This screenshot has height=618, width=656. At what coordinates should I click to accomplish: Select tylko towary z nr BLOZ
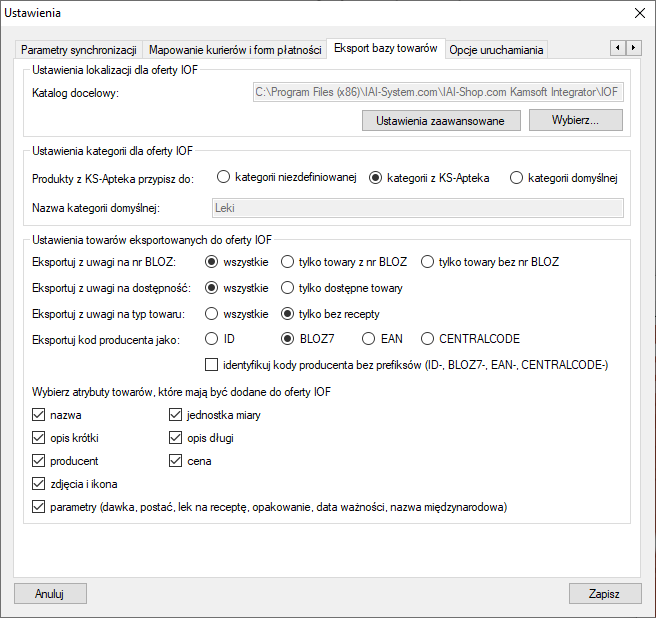288,262
